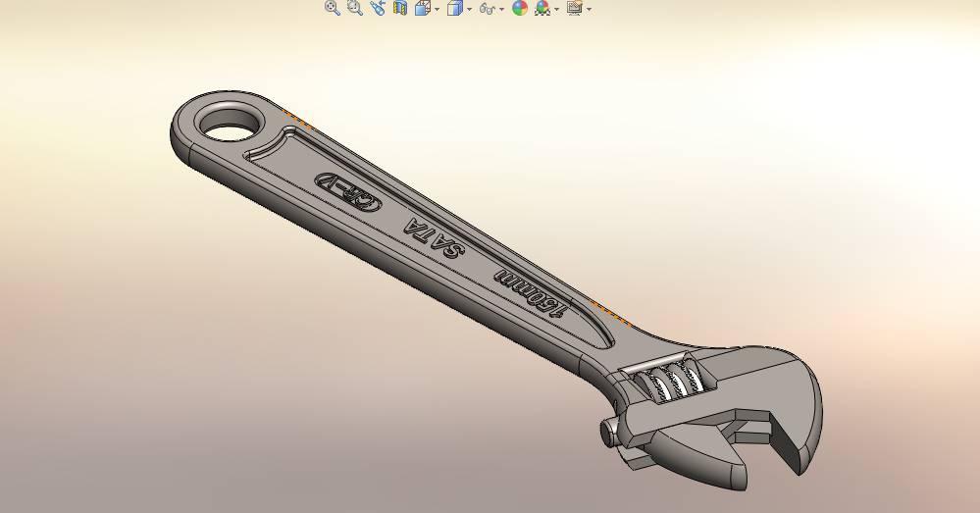Click the 150mm engraving on handle
The width and height of the screenshot is (980, 513).
point(532,294)
